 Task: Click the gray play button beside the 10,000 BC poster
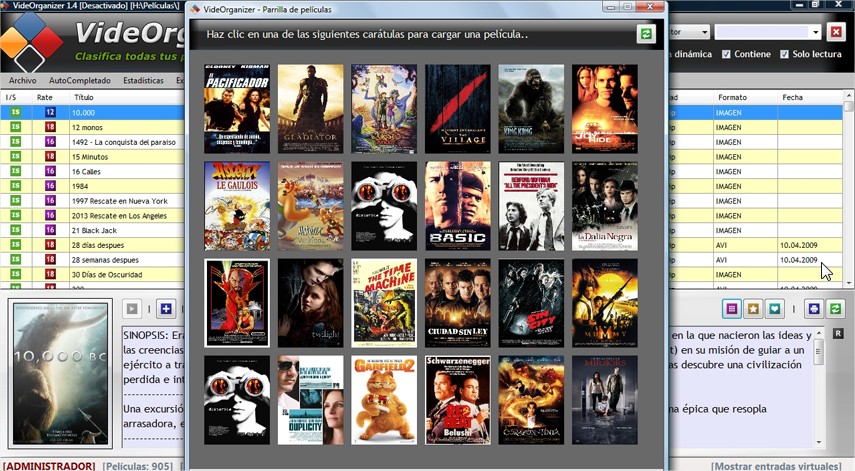point(131,309)
